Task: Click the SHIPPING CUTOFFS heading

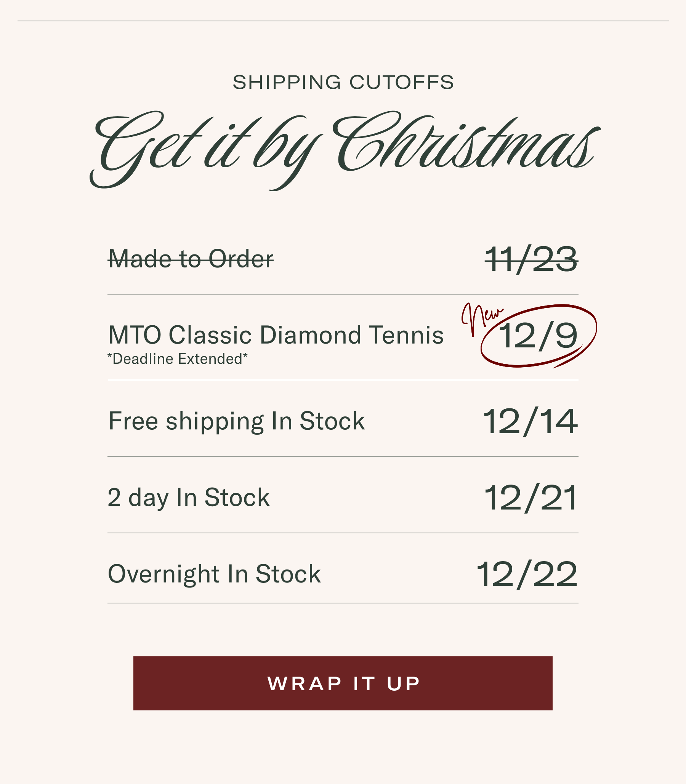Action: [x=343, y=82]
